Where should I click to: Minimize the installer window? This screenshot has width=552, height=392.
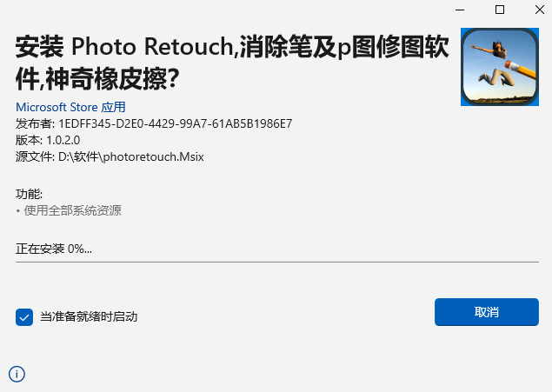(x=460, y=10)
